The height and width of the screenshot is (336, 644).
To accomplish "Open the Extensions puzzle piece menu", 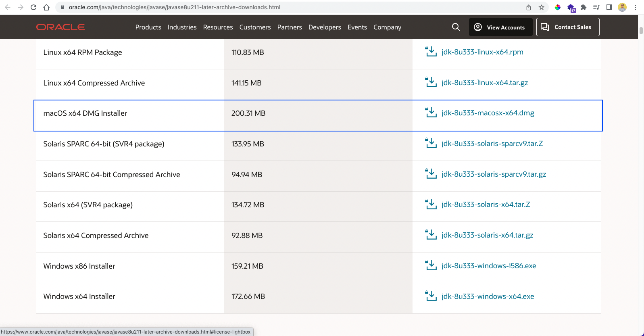I will point(584,7).
